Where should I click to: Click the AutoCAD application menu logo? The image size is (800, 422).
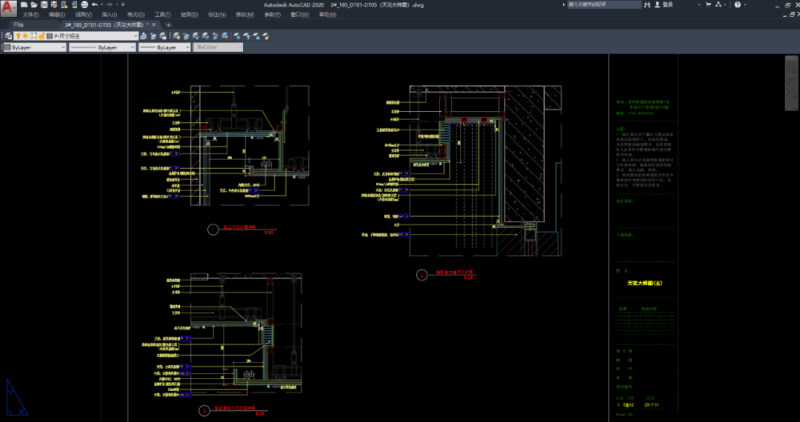tap(8, 8)
